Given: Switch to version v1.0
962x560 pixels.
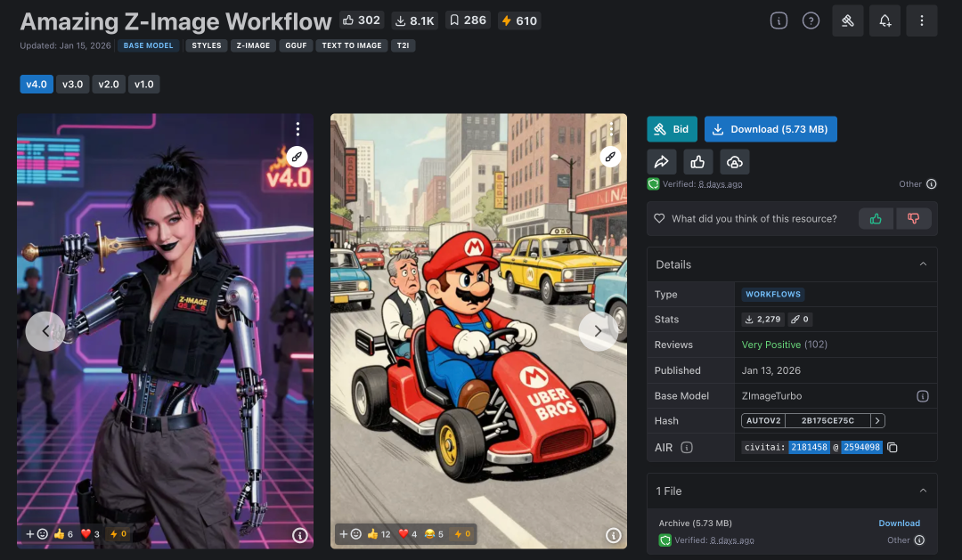Looking at the screenshot, I should pos(144,84).
